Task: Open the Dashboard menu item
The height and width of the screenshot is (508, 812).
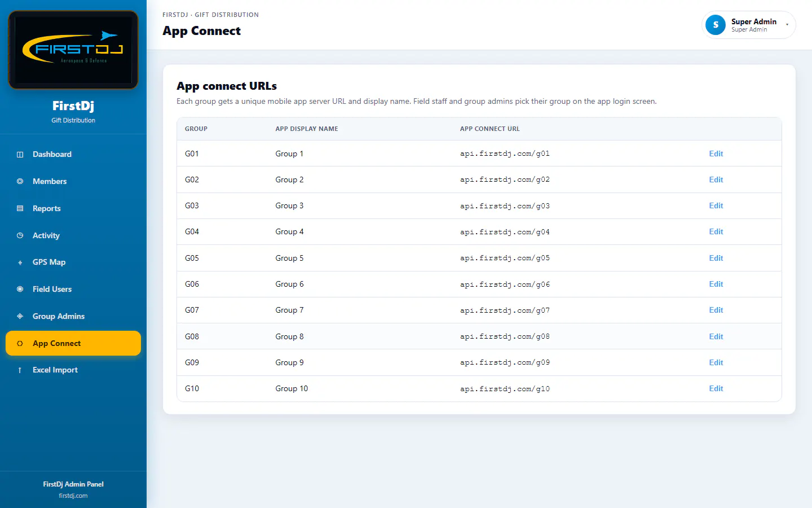Action: tap(73, 154)
